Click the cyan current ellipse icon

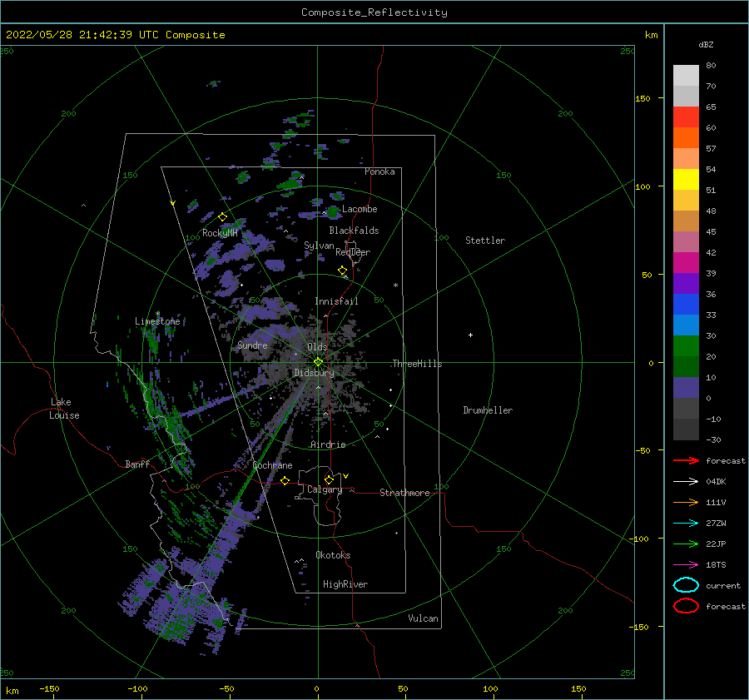(686, 585)
